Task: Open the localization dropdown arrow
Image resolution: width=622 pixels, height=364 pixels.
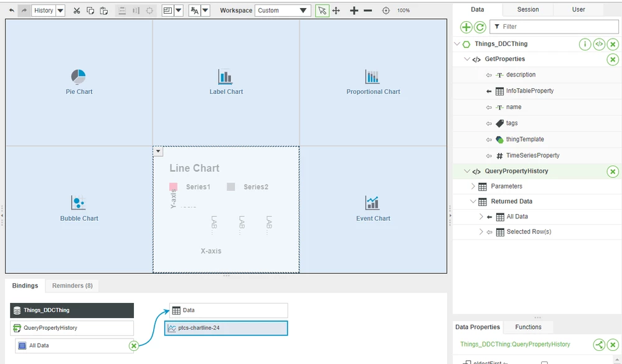Action: pyautogui.click(x=205, y=11)
